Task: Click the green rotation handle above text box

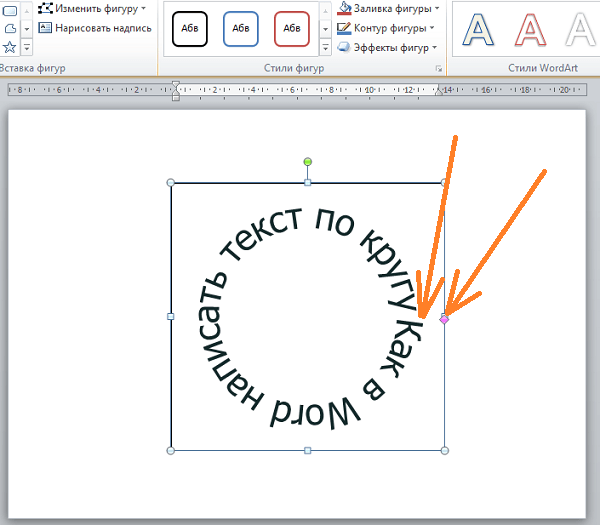Action: (x=308, y=161)
